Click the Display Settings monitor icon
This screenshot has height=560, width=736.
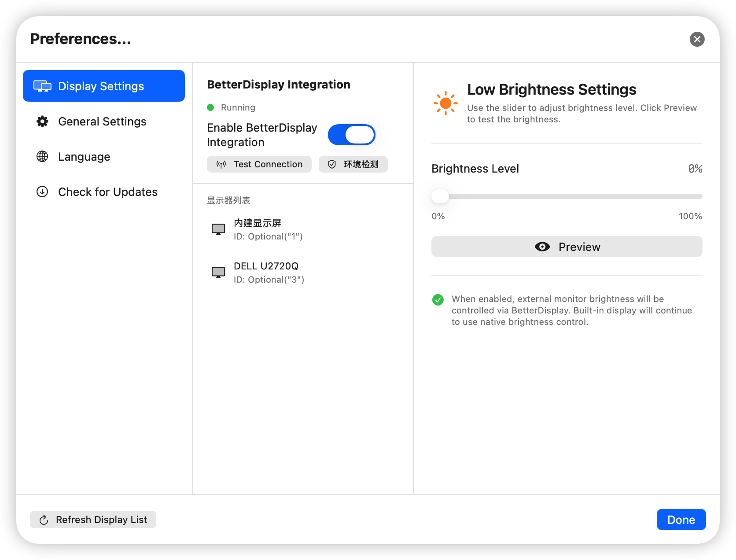[x=42, y=86]
